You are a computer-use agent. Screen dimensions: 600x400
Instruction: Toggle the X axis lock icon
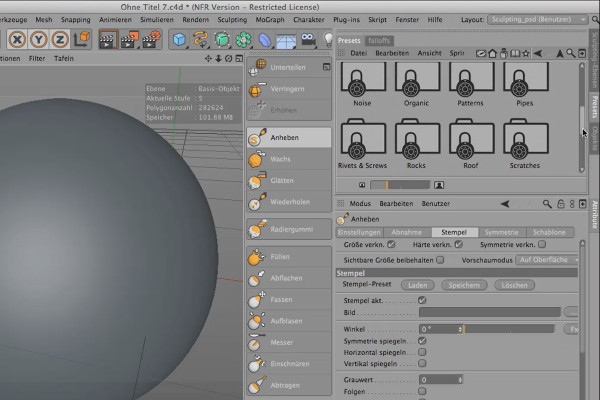17,39
